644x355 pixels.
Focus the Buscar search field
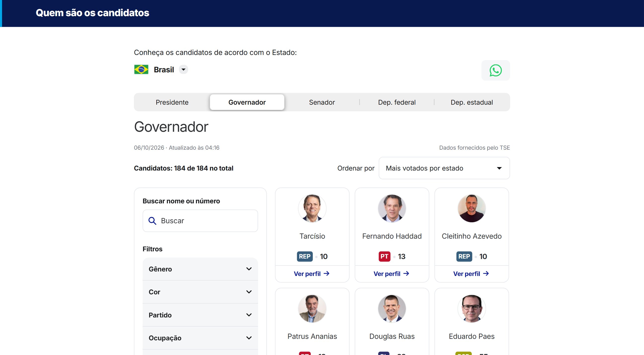coord(200,221)
